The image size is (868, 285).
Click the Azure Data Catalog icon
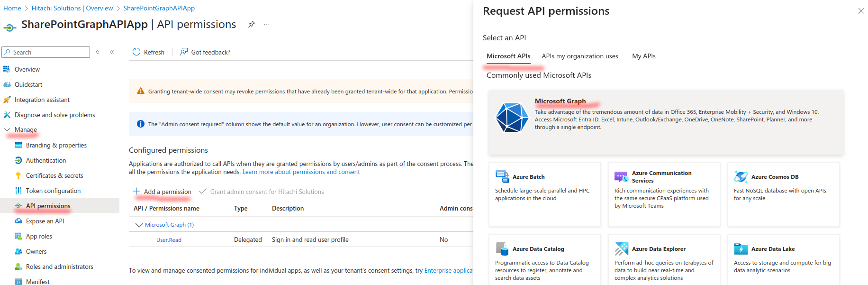tap(502, 248)
